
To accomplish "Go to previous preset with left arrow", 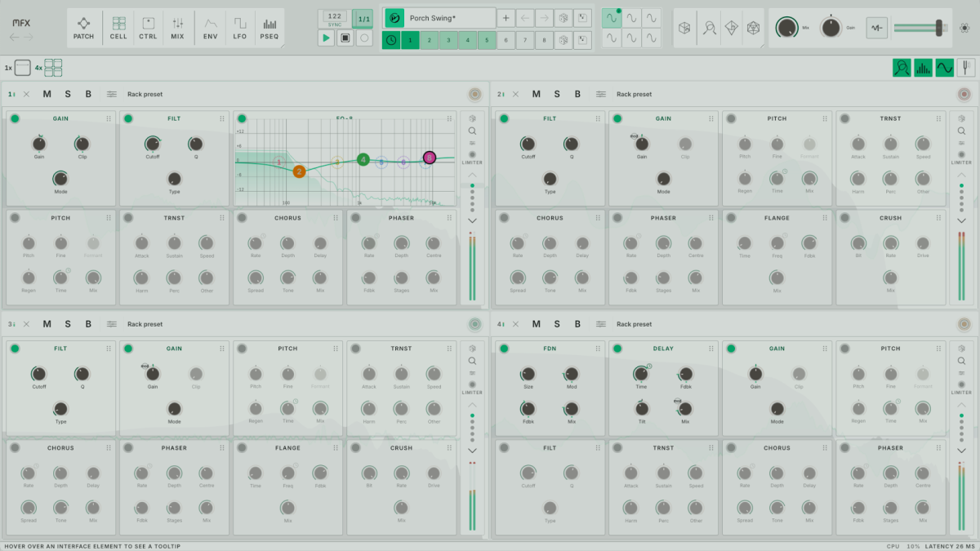I will (x=525, y=18).
